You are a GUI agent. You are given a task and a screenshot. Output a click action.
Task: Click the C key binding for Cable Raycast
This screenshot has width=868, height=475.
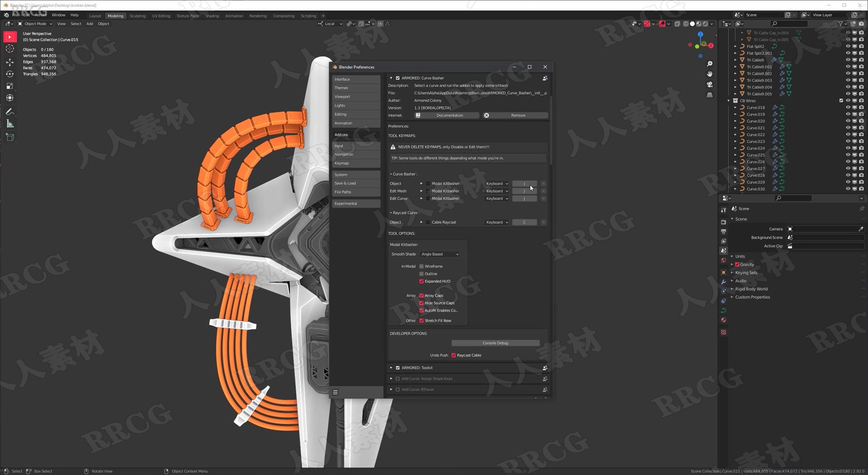(524, 223)
